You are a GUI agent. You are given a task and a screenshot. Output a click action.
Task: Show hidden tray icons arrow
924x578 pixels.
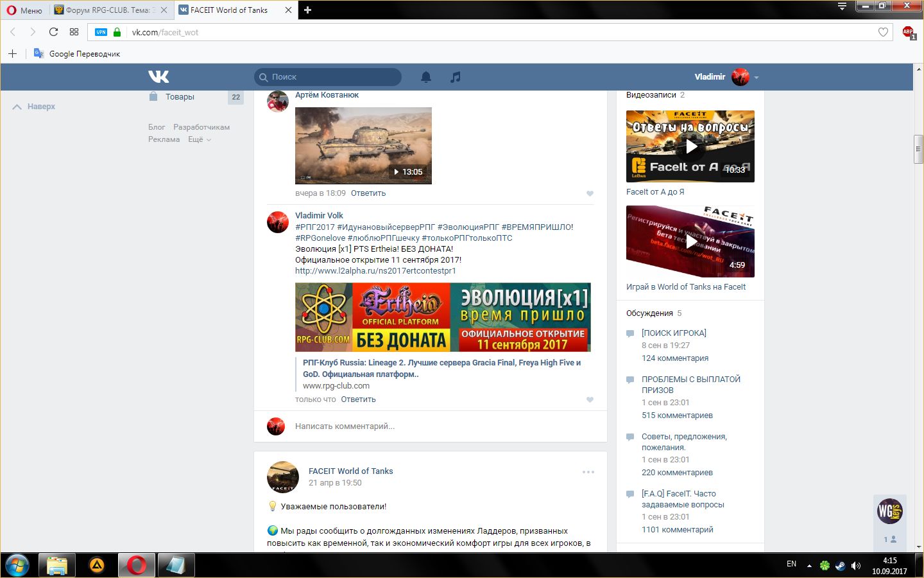tap(809, 566)
